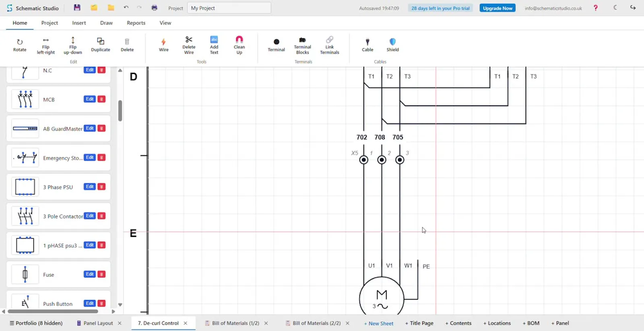The width and height of the screenshot is (644, 331).
Task: Delete the AB GuardMaster symbol
Action: [101, 128]
